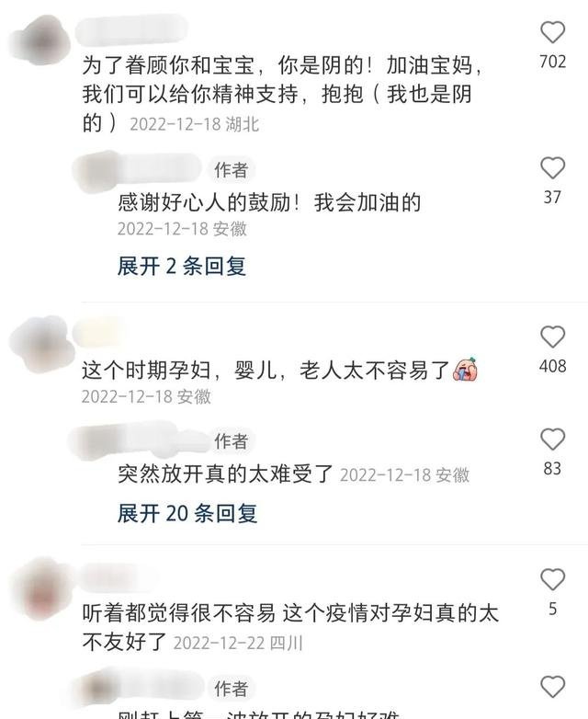Like the comment with 702 likes

click(x=552, y=32)
